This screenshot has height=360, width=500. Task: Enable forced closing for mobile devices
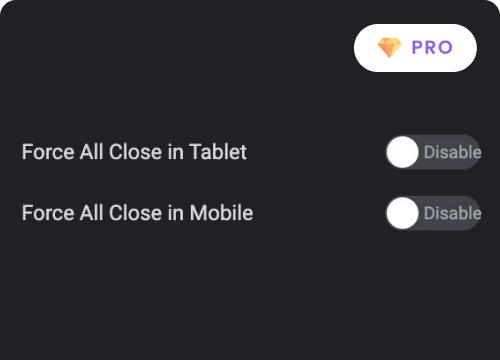tap(433, 213)
